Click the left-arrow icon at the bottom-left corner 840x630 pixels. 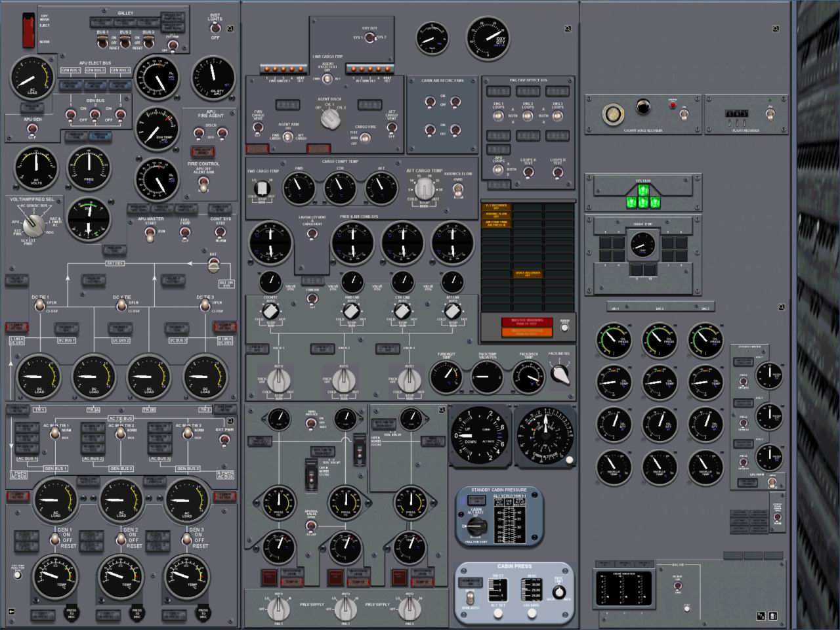(x=11, y=612)
